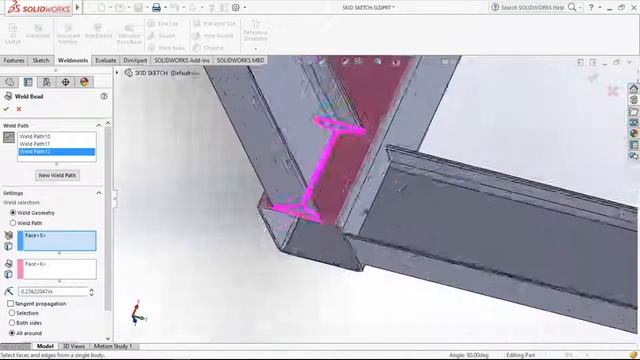Click the blue Face<5> selection box

[x=57, y=241]
